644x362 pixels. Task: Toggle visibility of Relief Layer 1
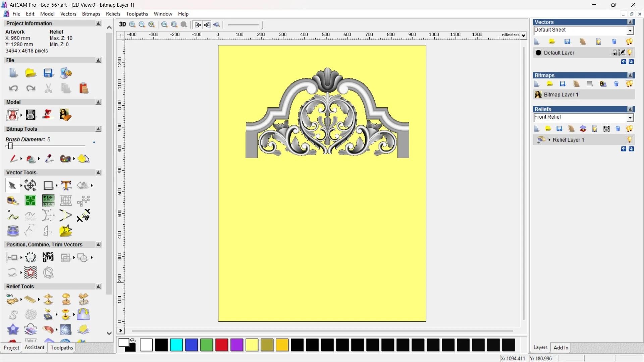point(630,139)
